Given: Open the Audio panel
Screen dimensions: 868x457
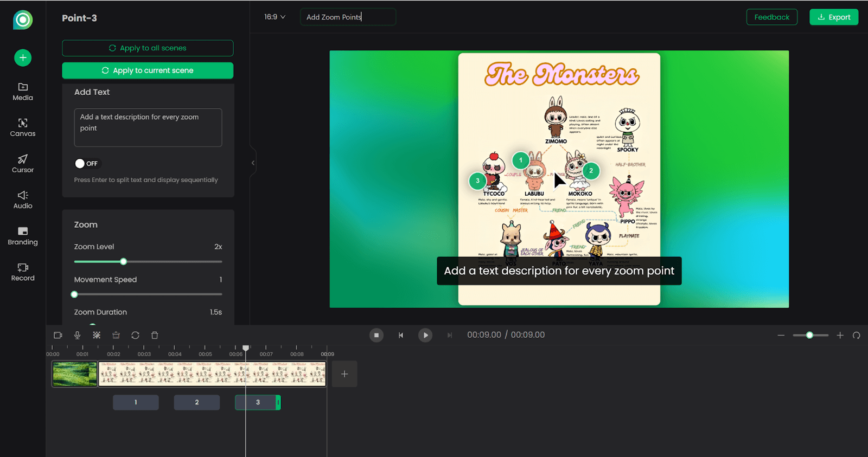Looking at the screenshot, I should tap(23, 199).
